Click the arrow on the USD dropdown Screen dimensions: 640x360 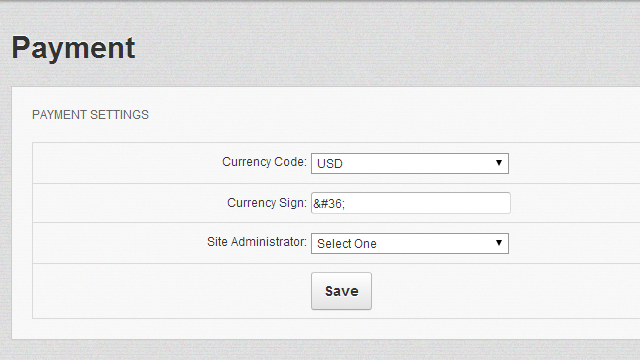498,163
